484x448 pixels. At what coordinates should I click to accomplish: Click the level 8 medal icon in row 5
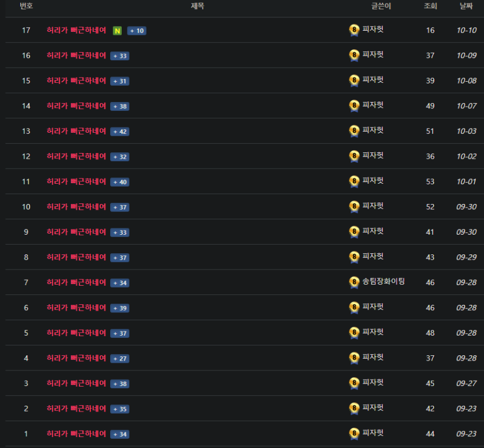point(354,333)
